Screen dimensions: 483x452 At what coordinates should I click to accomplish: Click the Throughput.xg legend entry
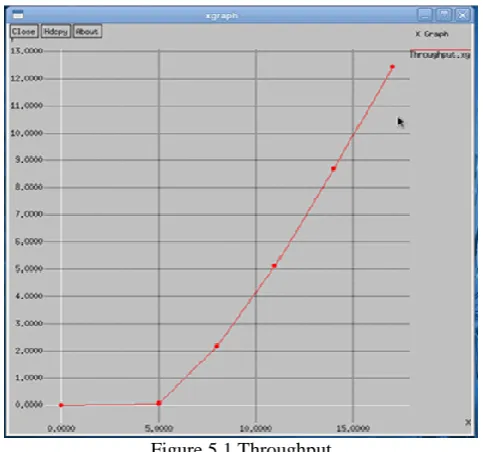(440, 55)
